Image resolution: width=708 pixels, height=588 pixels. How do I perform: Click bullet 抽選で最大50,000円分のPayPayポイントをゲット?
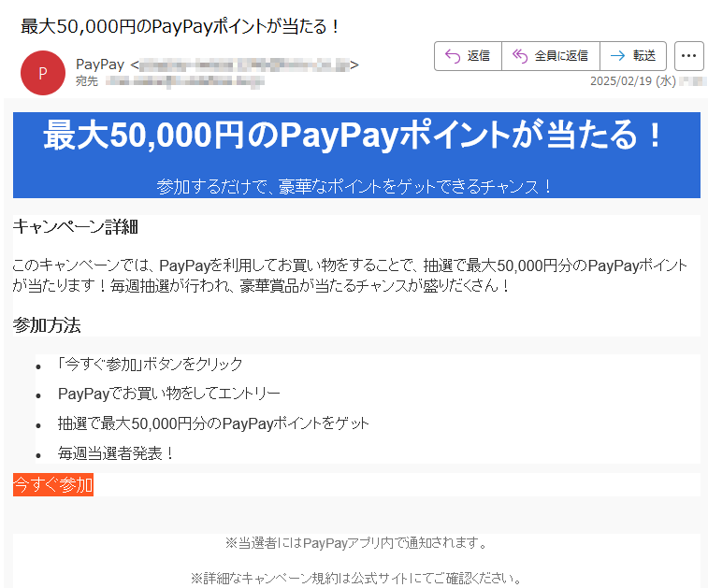(x=213, y=423)
